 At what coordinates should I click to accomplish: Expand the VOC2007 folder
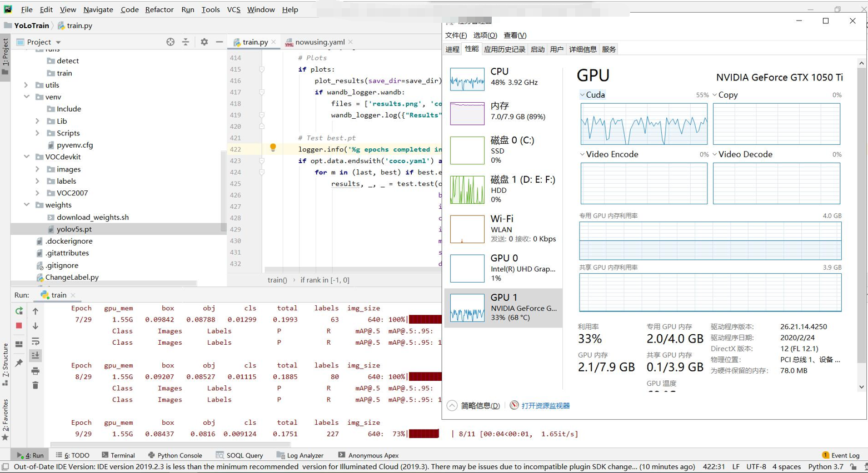pos(38,193)
